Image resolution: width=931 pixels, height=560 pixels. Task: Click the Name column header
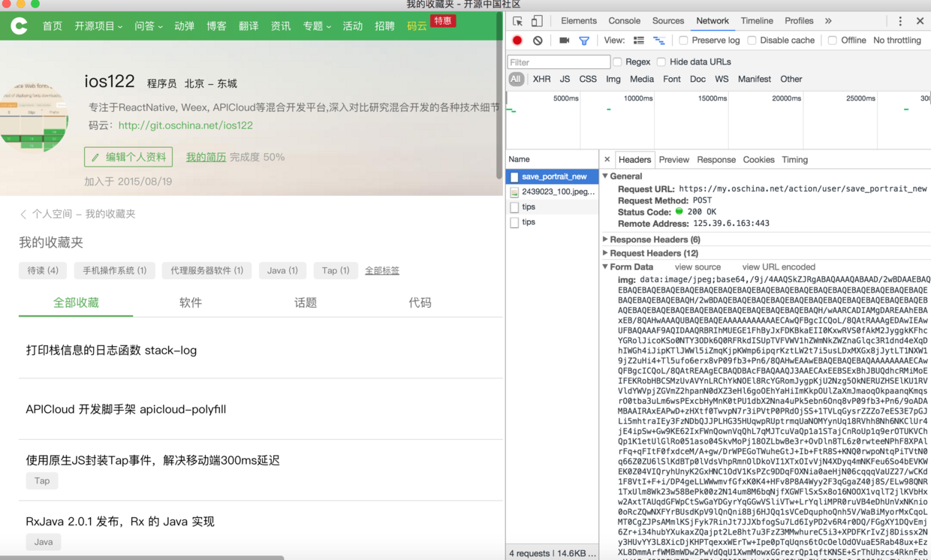(x=552, y=159)
